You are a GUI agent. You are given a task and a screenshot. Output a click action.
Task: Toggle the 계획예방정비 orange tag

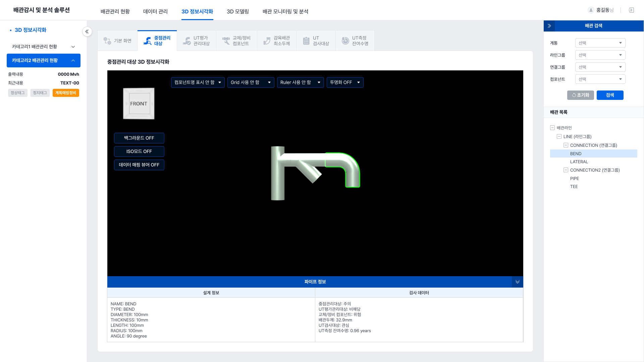66,93
